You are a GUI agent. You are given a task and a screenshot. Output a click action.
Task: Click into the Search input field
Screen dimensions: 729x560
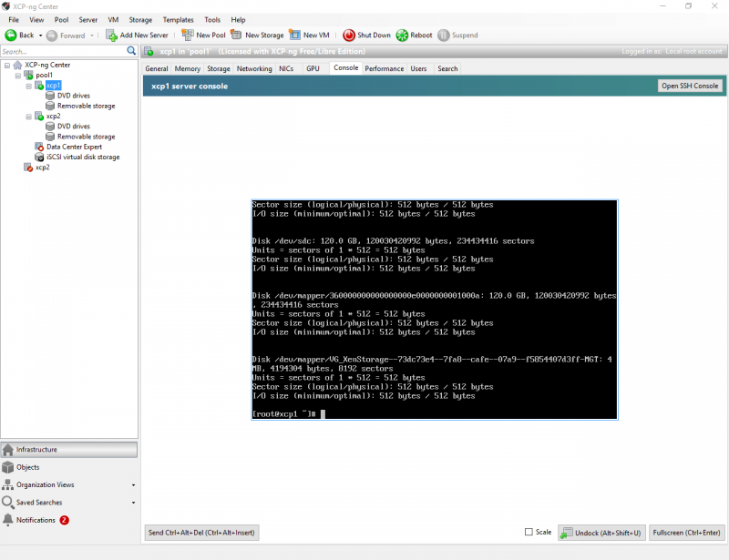62,52
